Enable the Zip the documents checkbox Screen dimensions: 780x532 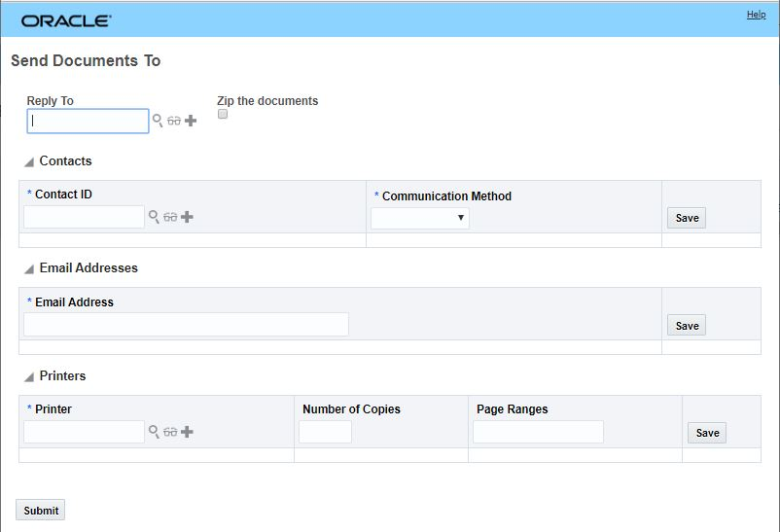point(223,115)
